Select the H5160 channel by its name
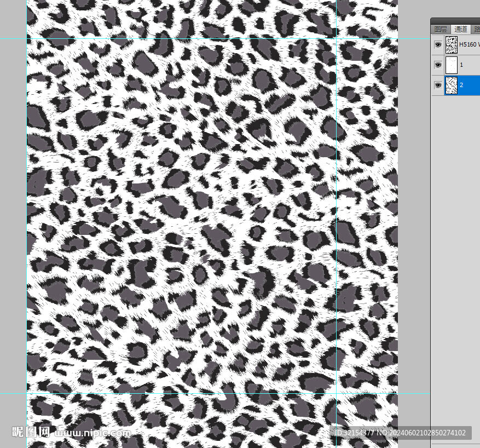 (469, 44)
